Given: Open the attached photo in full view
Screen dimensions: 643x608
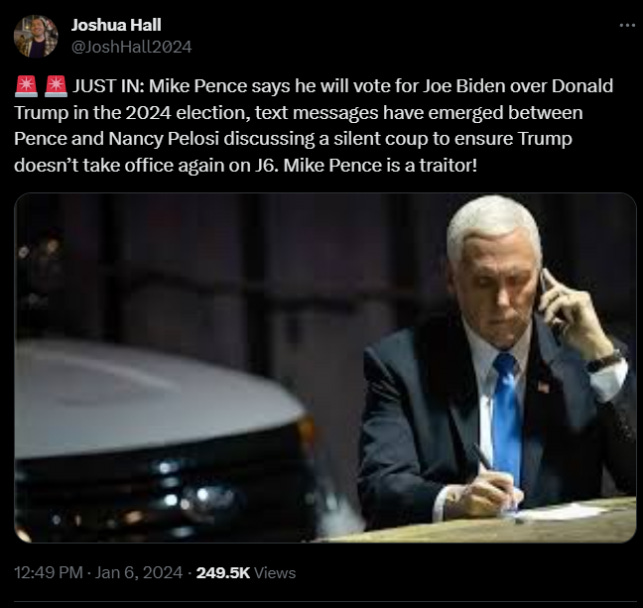Looking at the screenshot, I should pyautogui.click(x=325, y=368).
